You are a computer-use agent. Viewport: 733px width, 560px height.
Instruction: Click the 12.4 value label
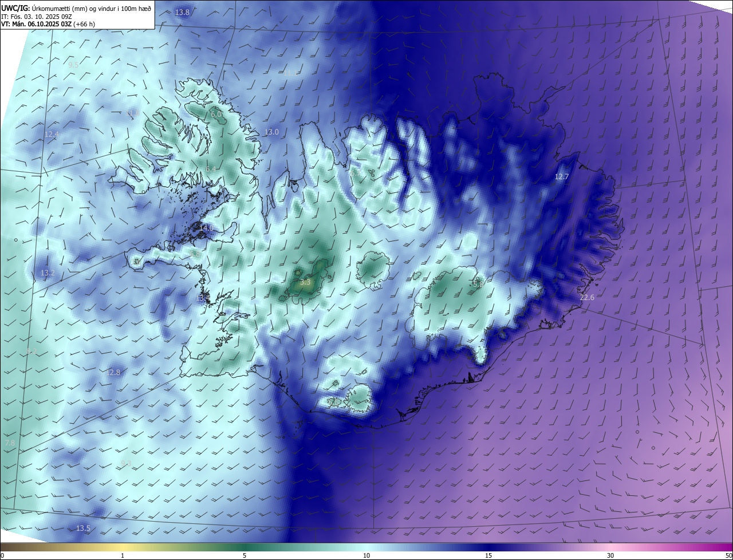52,134
